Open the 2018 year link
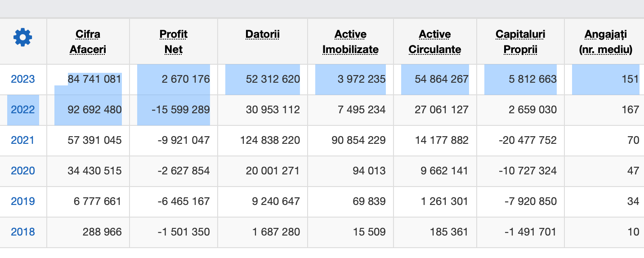This screenshot has width=644, height=258. pos(22,232)
